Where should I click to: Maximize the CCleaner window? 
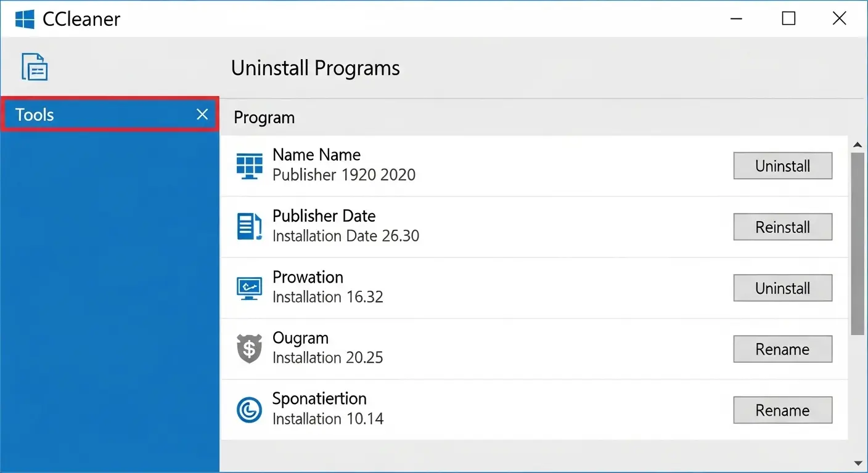[788, 18]
